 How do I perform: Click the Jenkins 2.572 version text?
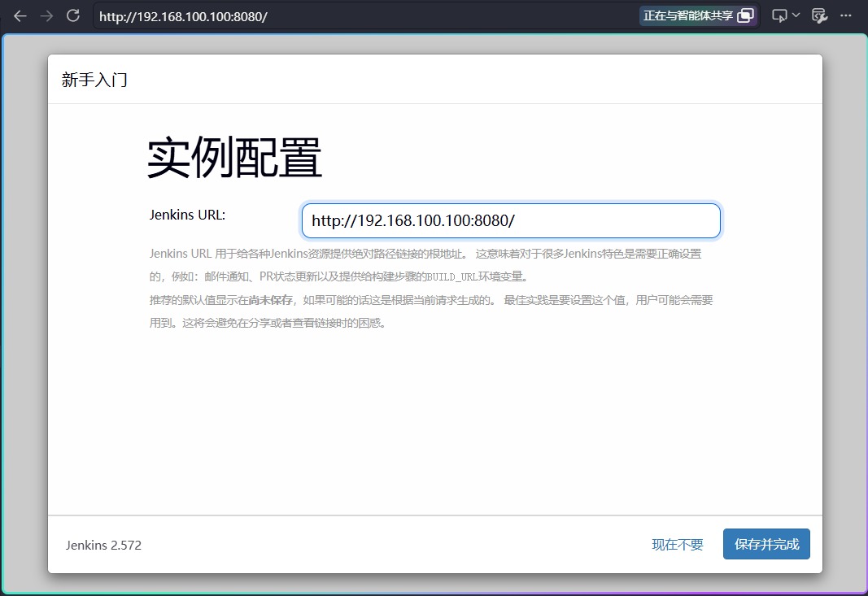103,545
